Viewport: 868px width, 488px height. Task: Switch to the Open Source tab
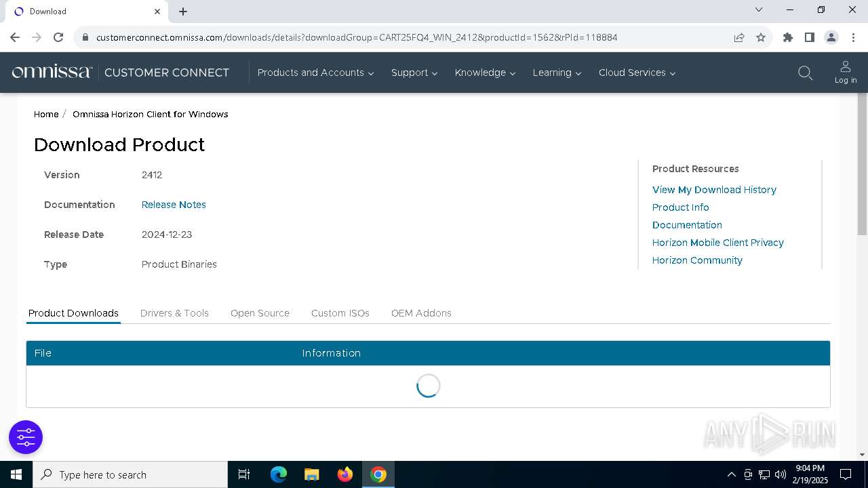pyautogui.click(x=260, y=313)
